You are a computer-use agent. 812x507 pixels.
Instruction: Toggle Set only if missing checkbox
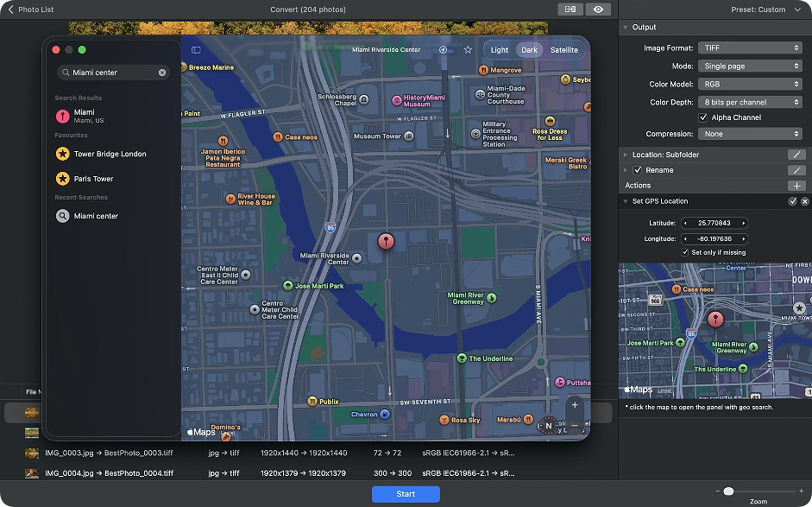685,252
